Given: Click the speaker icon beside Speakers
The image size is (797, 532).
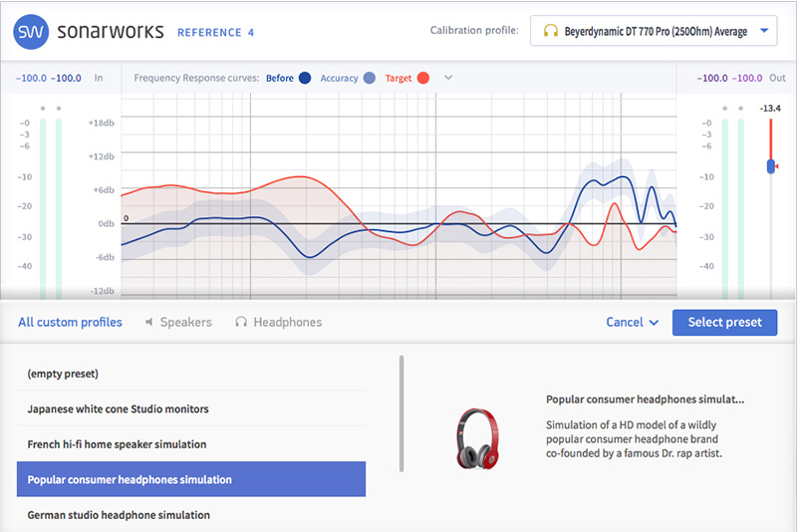Looking at the screenshot, I should click(148, 322).
